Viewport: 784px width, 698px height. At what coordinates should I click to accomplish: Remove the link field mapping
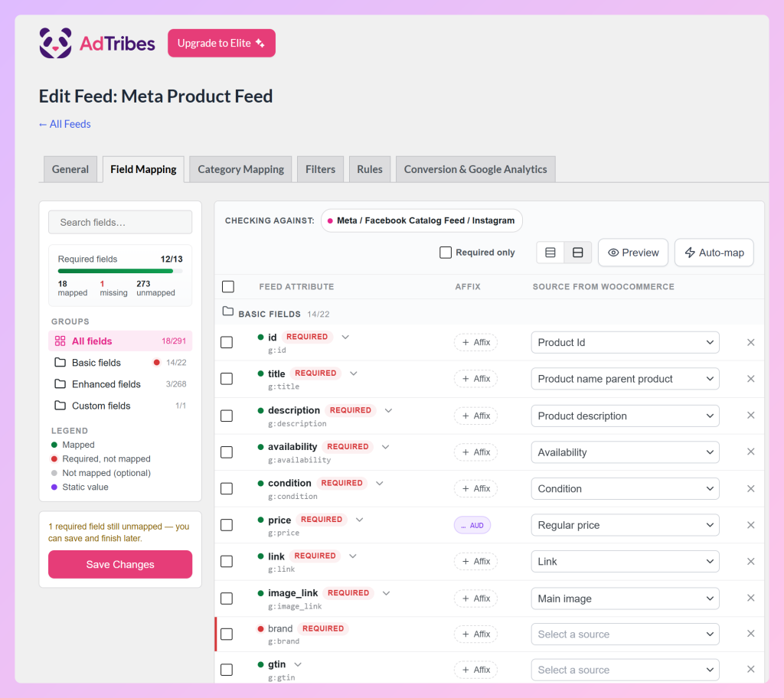tap(750, 562)
